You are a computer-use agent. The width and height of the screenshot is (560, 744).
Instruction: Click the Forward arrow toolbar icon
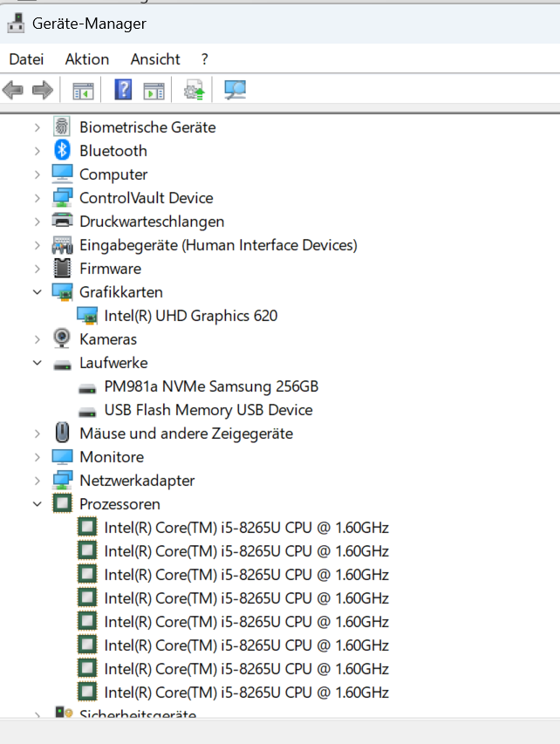pyautogui.click(x=43, y=90)
